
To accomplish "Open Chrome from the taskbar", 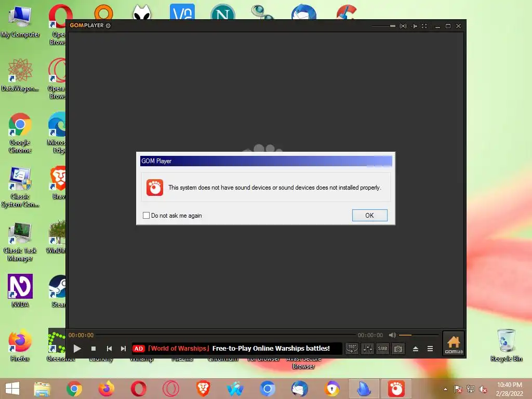I will (x=74, y=389).
